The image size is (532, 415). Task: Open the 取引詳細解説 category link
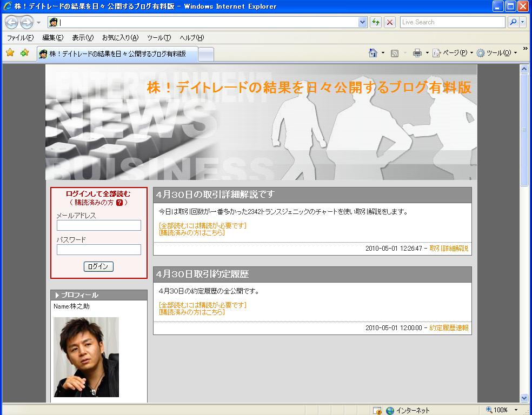coord(449,249)
